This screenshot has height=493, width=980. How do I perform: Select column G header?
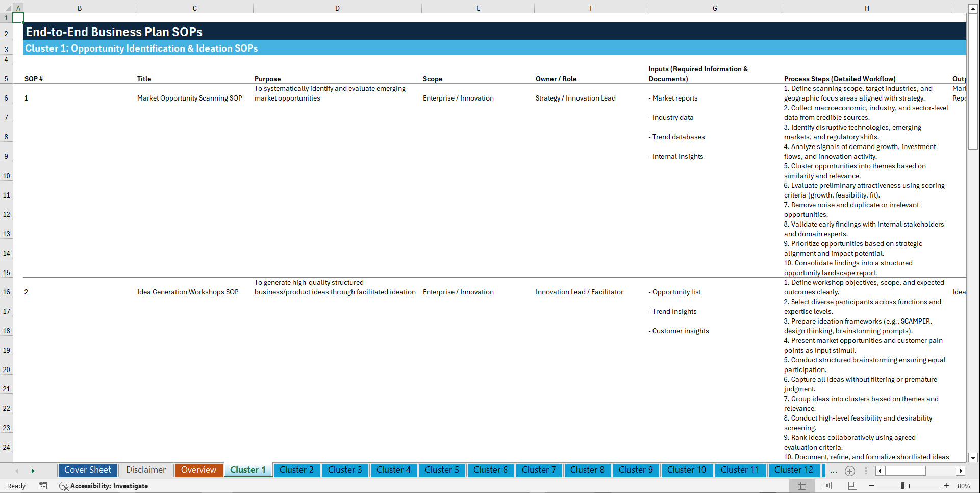click(x=715, y=8)
